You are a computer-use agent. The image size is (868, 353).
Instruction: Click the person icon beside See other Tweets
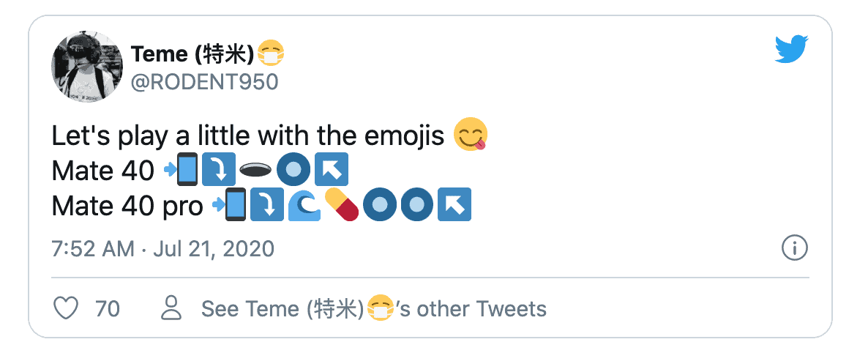(171, 308)
